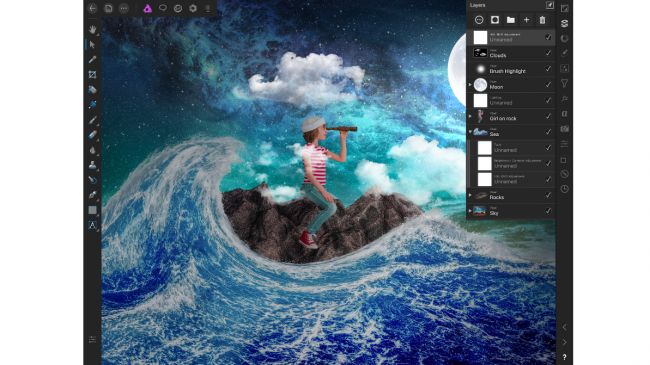This screenshot has height=365, width=650.
Task: Tap the undo arrow on right bar
Action: coord(564,327)
